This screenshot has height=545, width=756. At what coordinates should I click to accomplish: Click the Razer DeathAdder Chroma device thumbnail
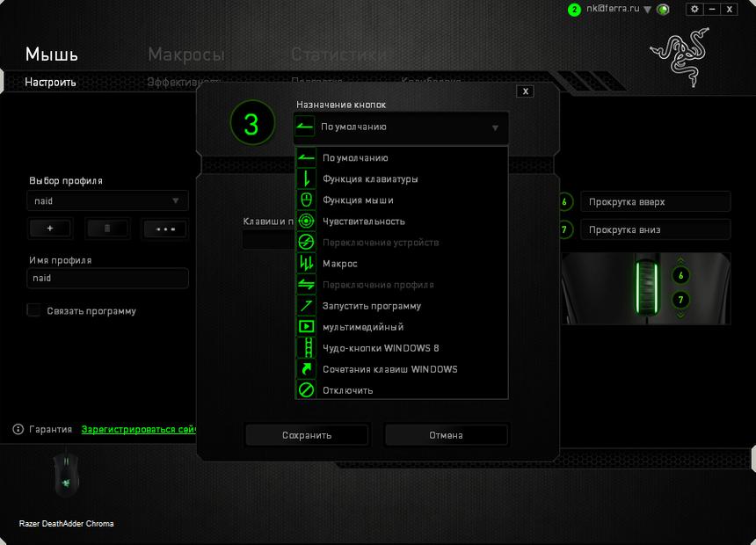[65, 475]
